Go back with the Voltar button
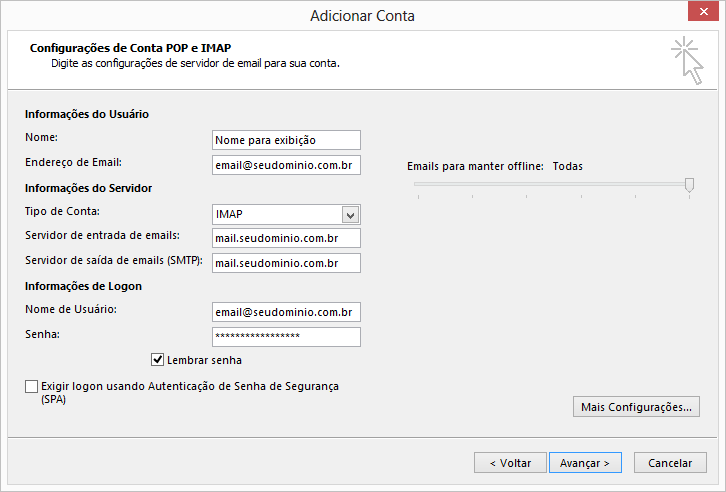The height and width of the screenshot is (492, 726). pyautogui.click(x=510, y=463)
